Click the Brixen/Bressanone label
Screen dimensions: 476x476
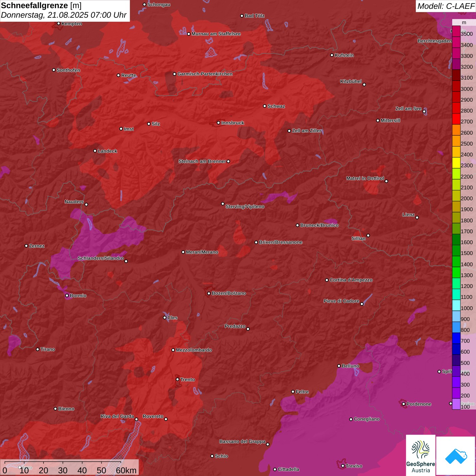[x=281, y=242]
